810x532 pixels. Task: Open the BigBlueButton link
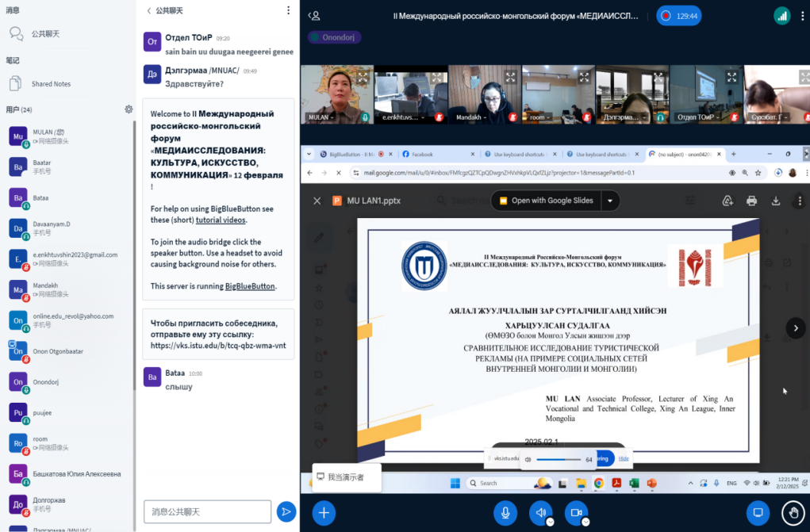point(250,286)
